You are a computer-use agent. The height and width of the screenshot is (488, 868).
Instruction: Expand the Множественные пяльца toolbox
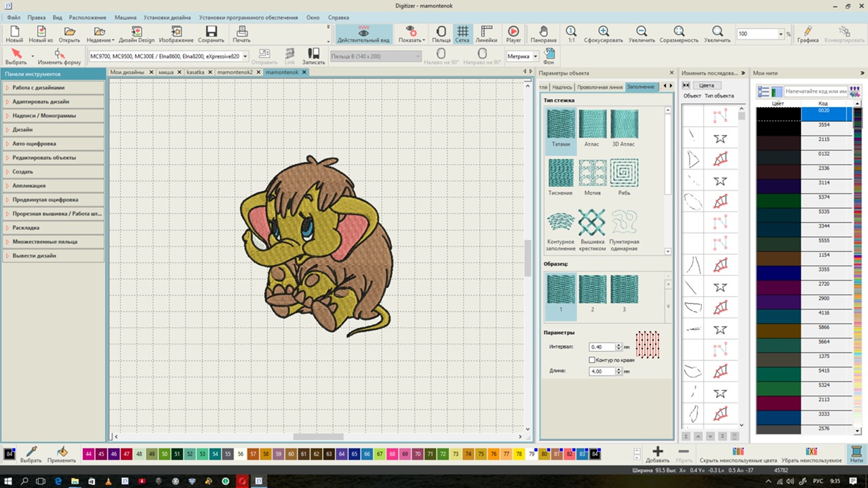click(54, 242)
